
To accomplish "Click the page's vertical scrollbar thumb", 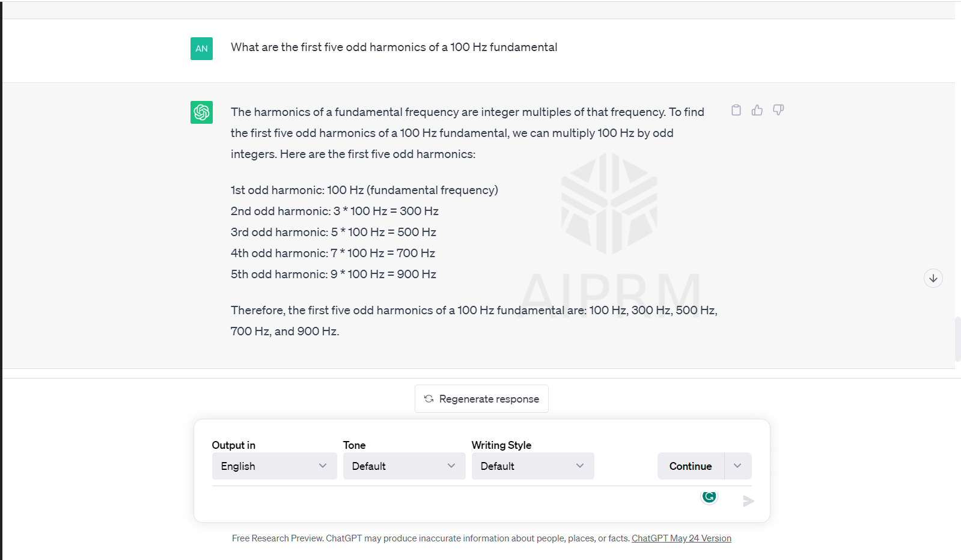I will click(957, 339).
